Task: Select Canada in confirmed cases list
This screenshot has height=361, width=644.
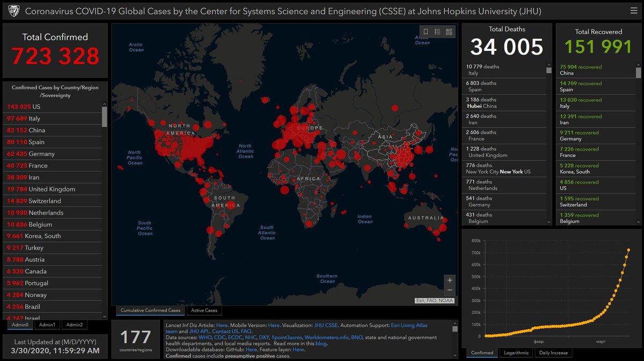Action: coord(52,271)
